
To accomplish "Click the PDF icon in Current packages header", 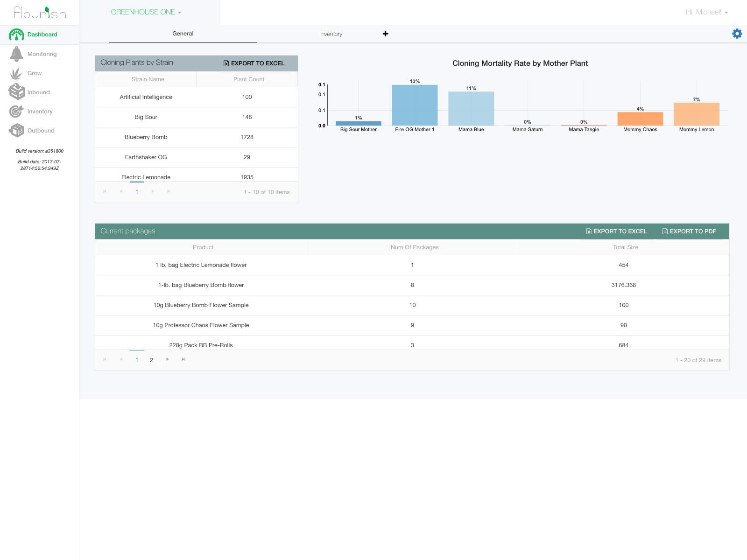I will coord(665,231).
